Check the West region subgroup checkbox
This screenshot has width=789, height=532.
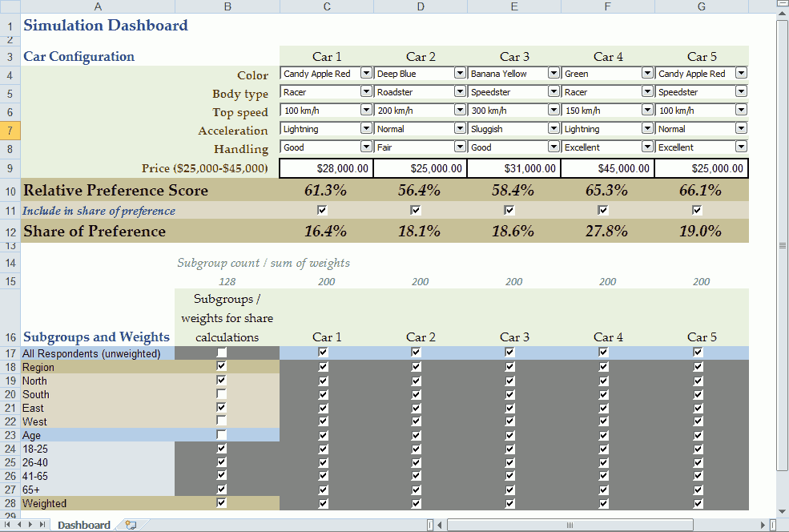(x=221, y=421)
